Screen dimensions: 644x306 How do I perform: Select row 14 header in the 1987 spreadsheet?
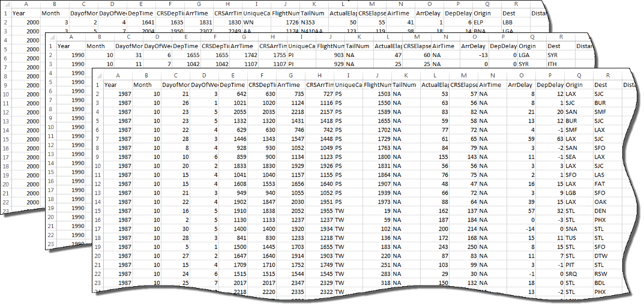point(98,202)
